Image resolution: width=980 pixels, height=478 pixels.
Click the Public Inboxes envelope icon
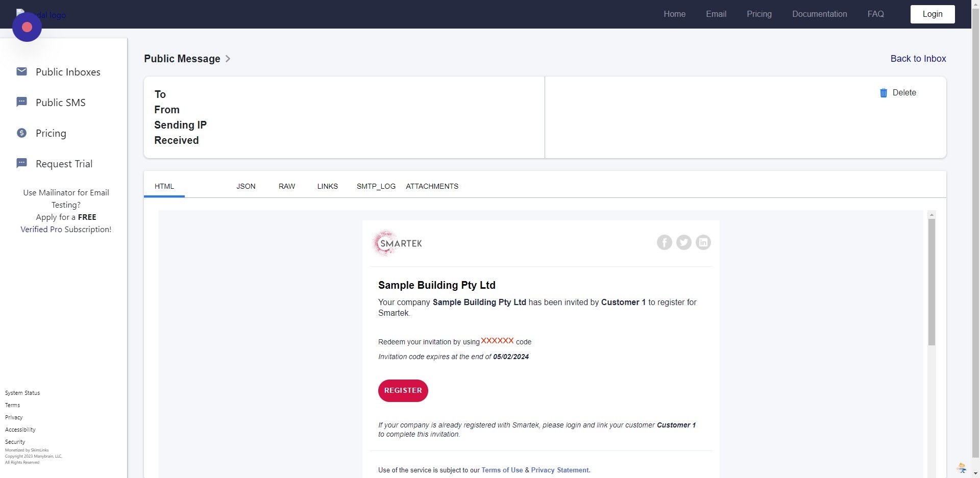[x=21, y=71]
